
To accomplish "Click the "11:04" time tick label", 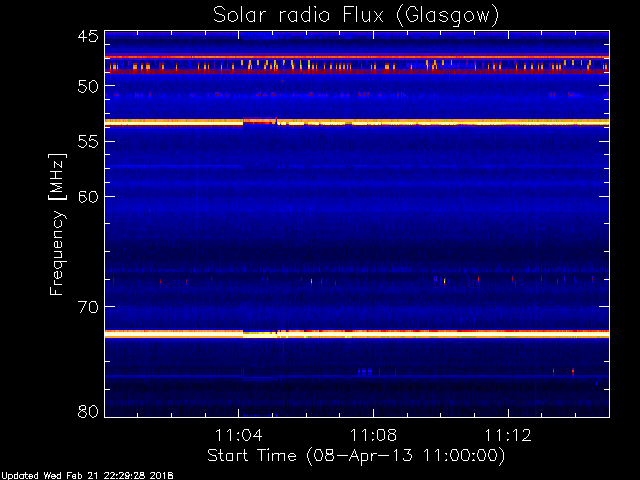I will click(239, 435).
